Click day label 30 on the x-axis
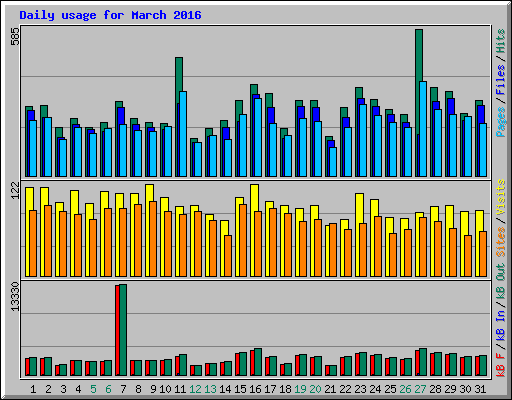 [465, 389]
